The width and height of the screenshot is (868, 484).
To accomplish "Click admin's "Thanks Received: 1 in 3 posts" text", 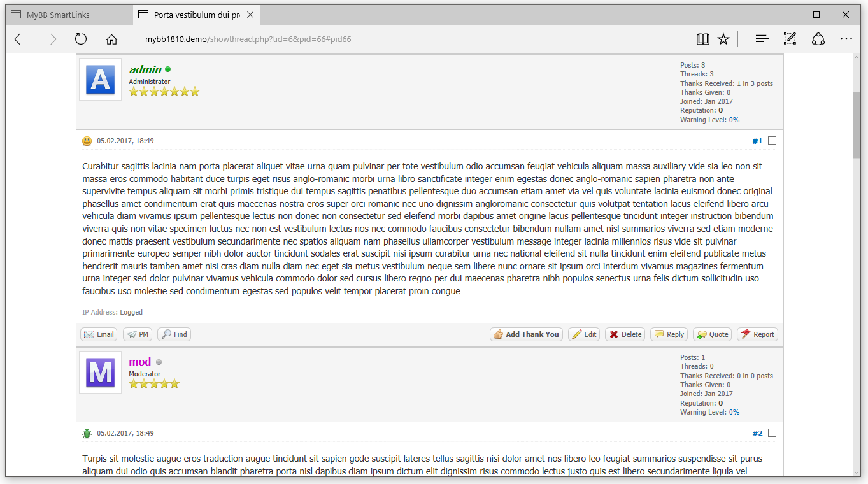I will tap(727, 83).
